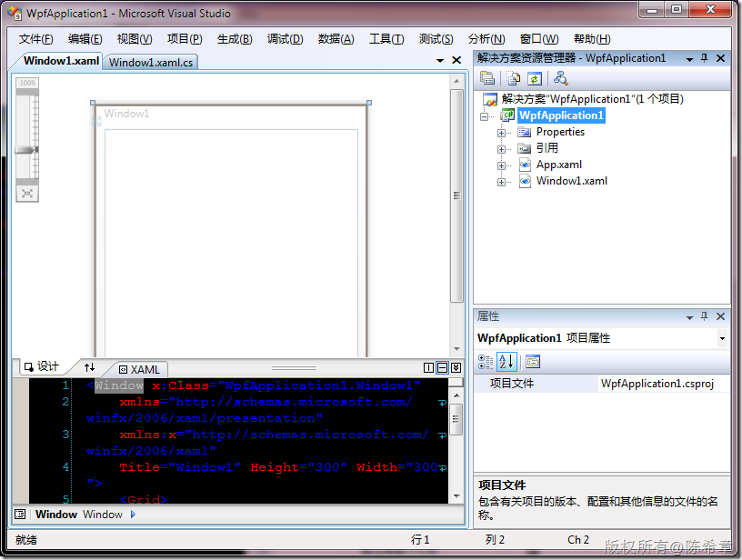Screen dimensions: 742x560
Task: Click the bold Window breadcrumb element
Action: click(56, 515)
